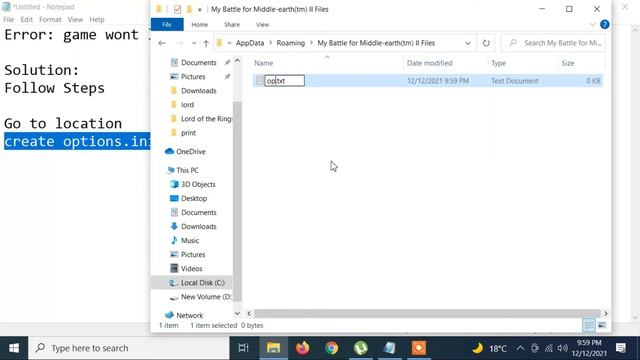Expand the address bar history dropdown
This screenshot has width=640, height=360.
pos(468,43)
